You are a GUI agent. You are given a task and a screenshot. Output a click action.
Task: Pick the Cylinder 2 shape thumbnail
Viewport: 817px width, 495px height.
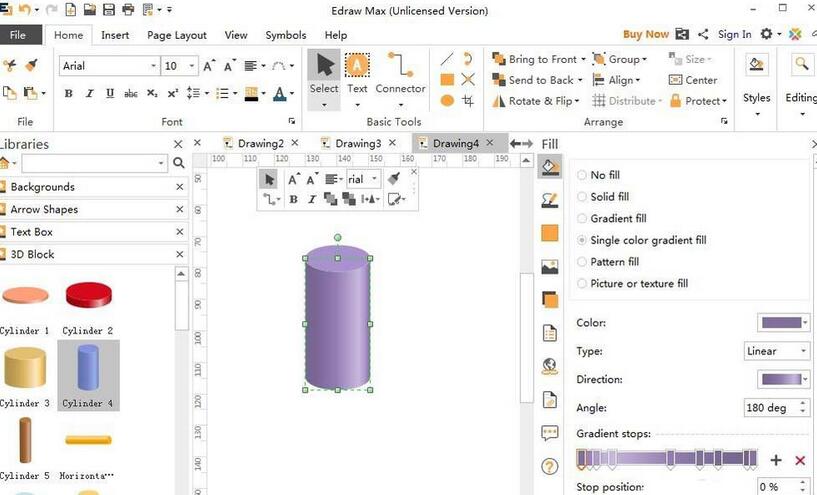[x=88, y=297]
